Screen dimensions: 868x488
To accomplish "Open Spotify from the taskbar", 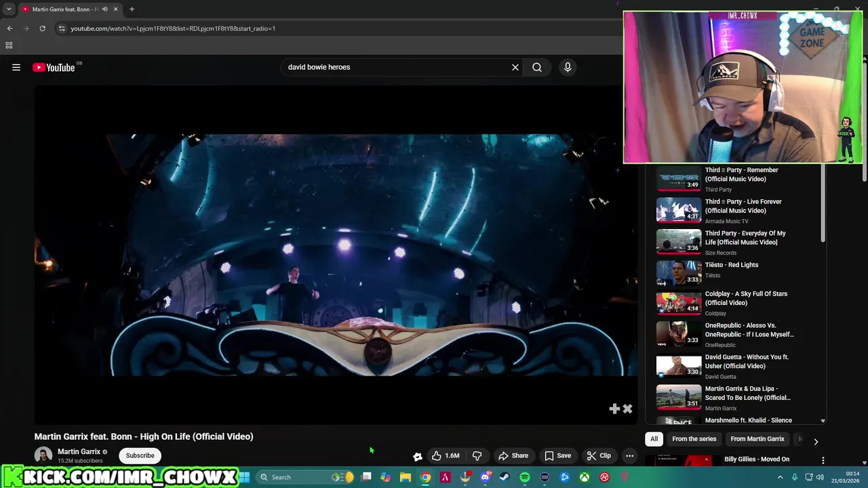I will 525,477.
